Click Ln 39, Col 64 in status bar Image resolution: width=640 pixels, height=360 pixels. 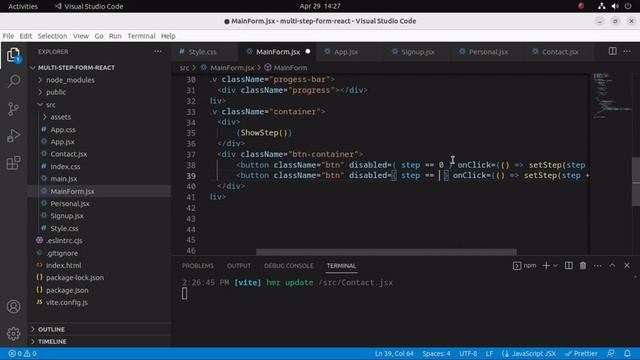[394, 353]
